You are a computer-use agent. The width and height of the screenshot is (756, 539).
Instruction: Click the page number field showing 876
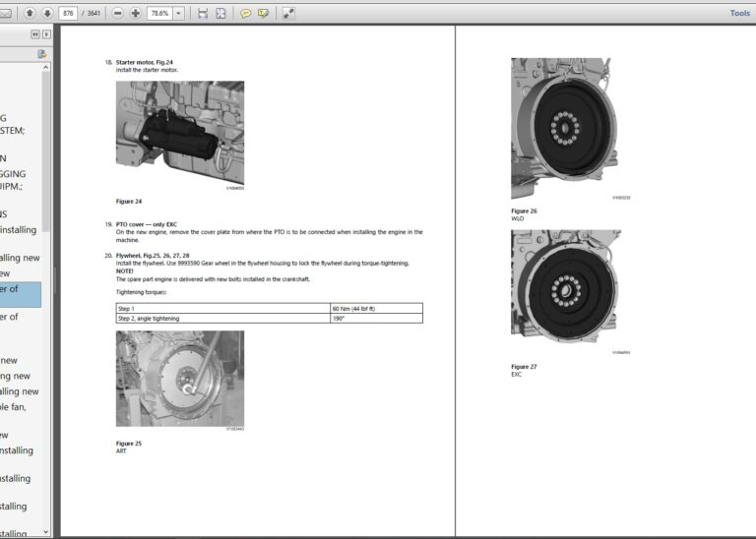pos(68,13)
